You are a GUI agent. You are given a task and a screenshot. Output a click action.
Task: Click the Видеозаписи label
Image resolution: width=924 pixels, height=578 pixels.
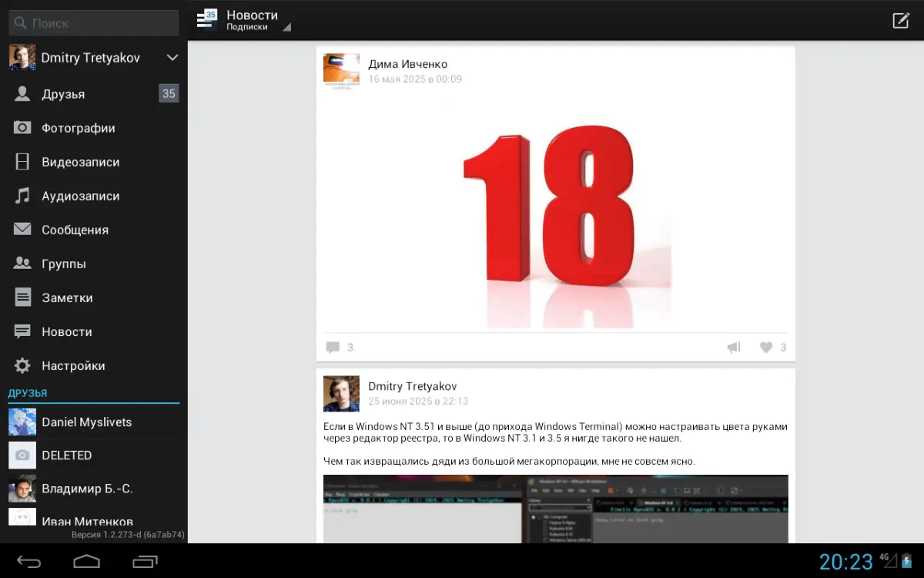tap(81, 162)
